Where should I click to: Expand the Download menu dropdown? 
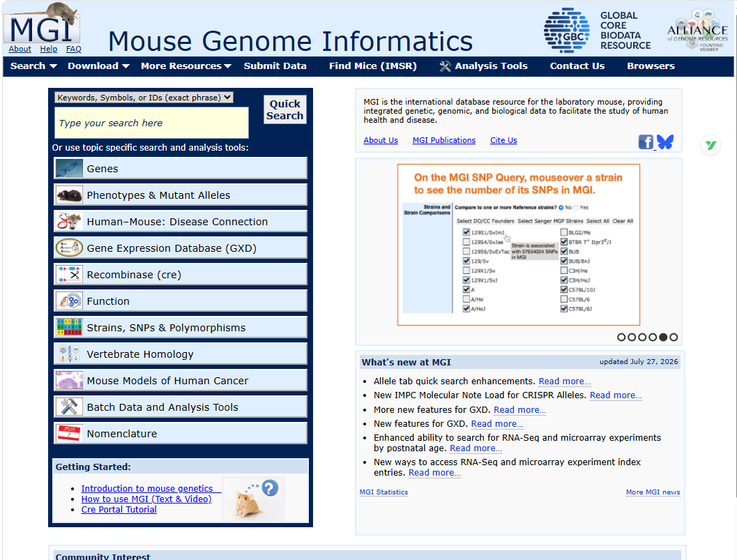pos(98,66)
